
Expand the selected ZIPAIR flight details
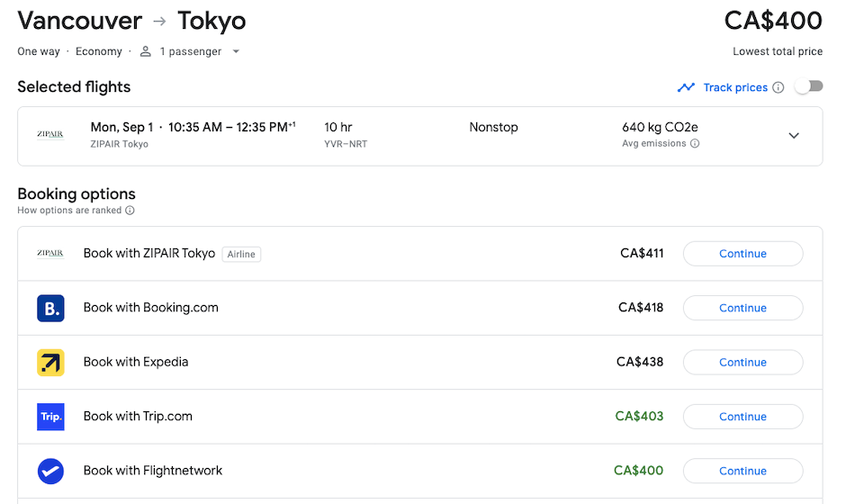[794, 136]
